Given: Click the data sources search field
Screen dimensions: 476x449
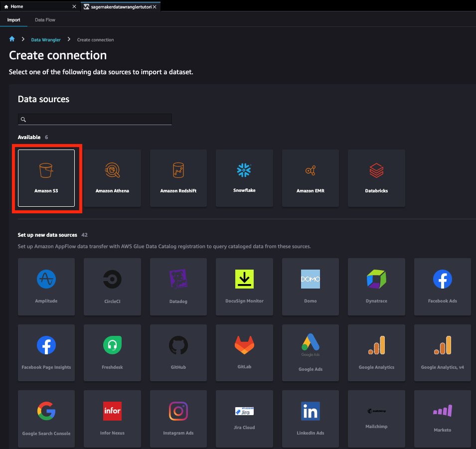Looking at the screenshot, I should pos(95,119).
